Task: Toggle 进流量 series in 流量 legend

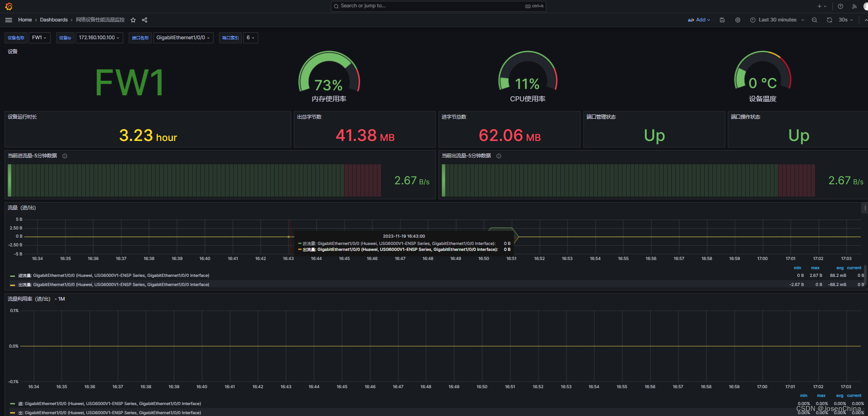Action: pyautogui.click(x=114, y=276)
